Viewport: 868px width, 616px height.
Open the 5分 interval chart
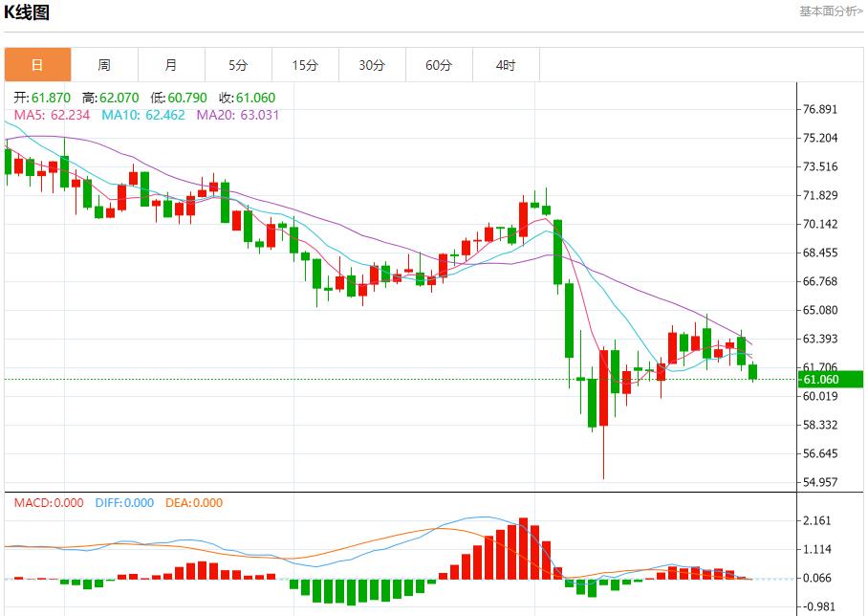(x=238, y=65)
